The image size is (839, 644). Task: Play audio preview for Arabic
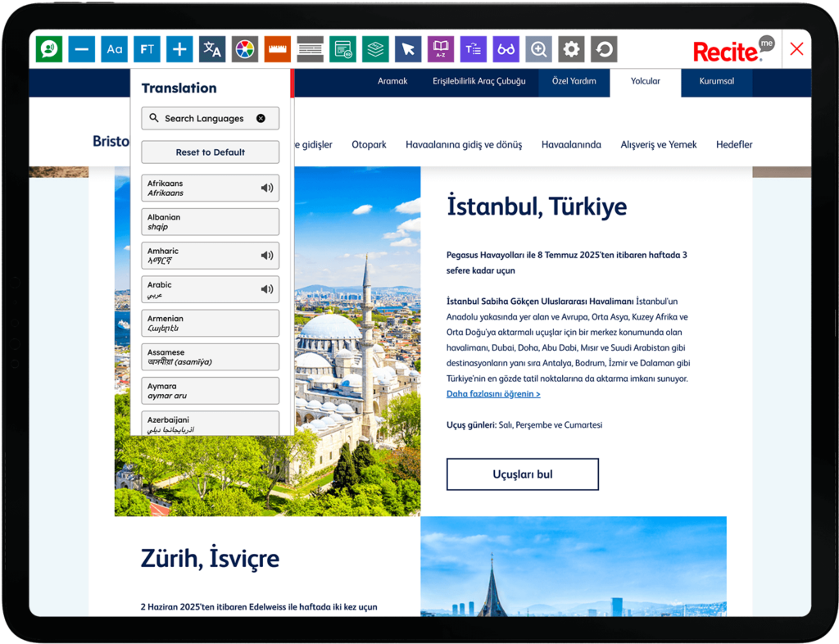click(x=267, y=288)
